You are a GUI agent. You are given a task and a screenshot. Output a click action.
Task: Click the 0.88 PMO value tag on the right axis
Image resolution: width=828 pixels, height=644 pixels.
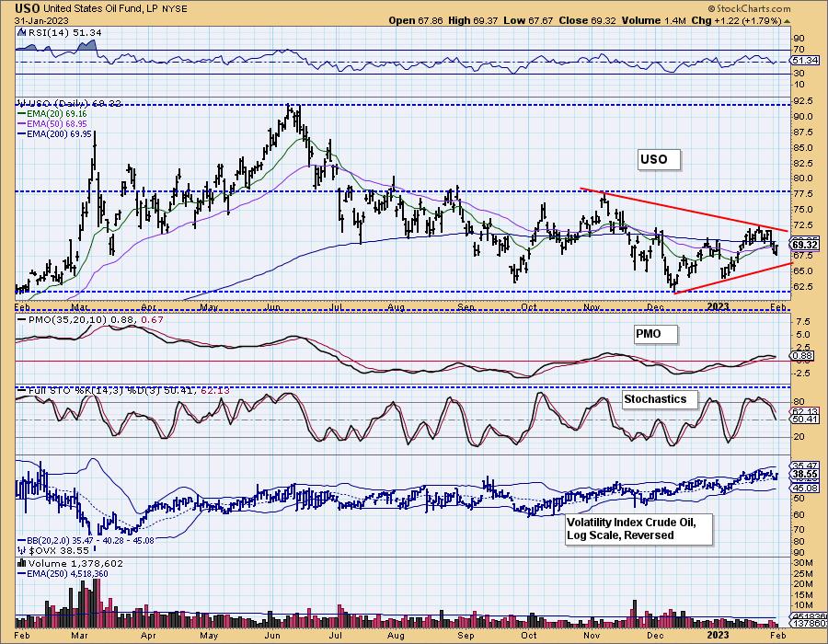803,356
